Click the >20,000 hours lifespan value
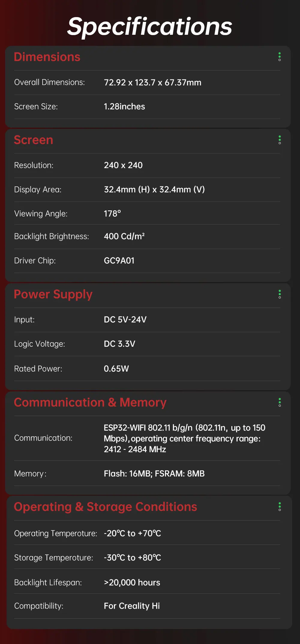300x644 pixels. point(132,582)
